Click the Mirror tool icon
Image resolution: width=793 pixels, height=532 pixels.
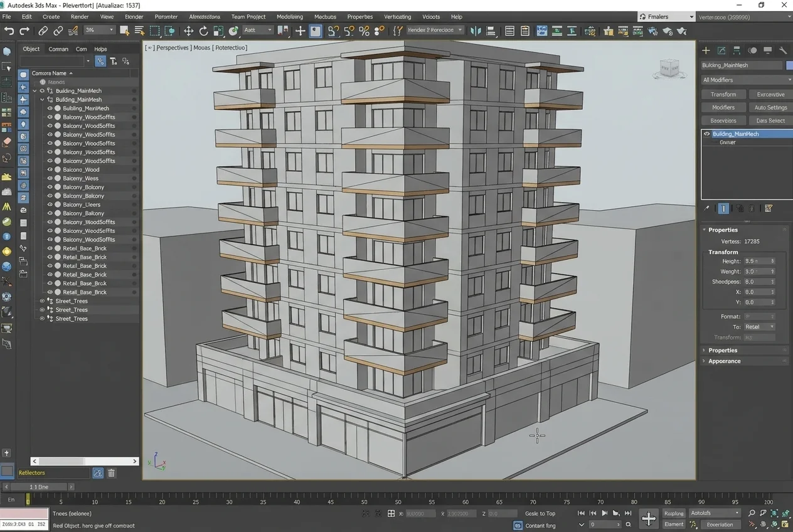(x=476, y=31)
